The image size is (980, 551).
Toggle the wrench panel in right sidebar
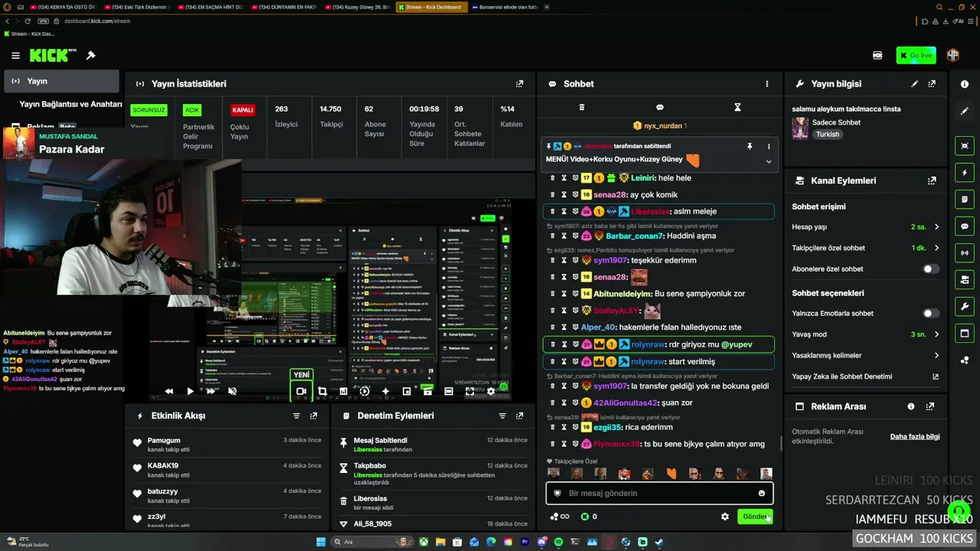pos(965,307)
